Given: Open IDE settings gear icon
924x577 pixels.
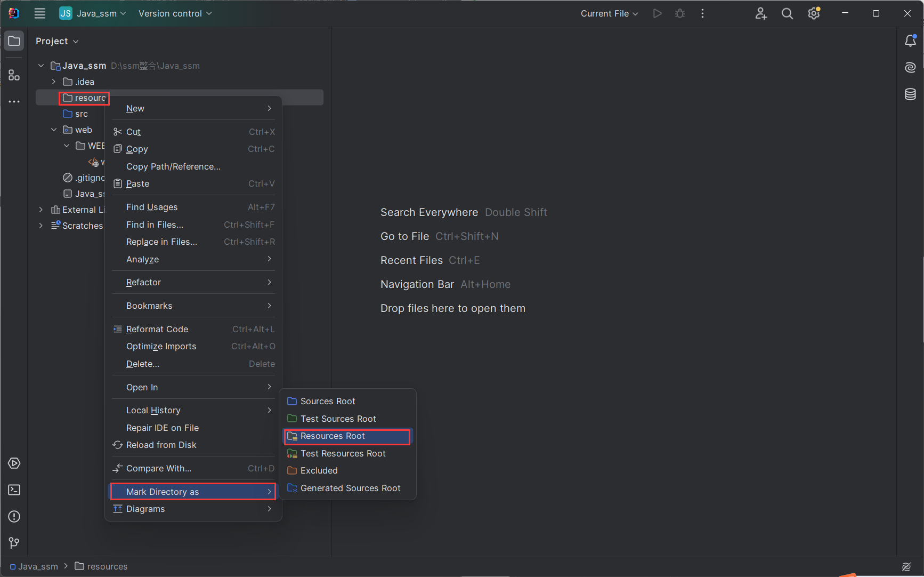Looking at the screenshot, I should (x=814, y=14).
